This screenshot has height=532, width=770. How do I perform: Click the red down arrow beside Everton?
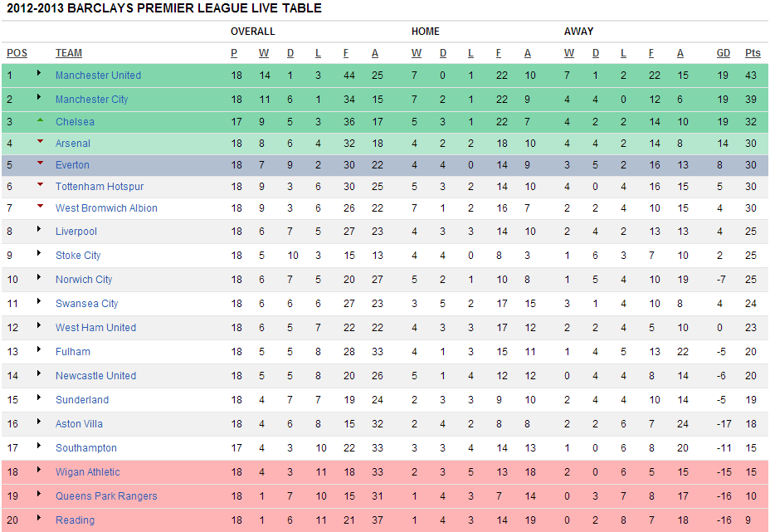point(40,164)
